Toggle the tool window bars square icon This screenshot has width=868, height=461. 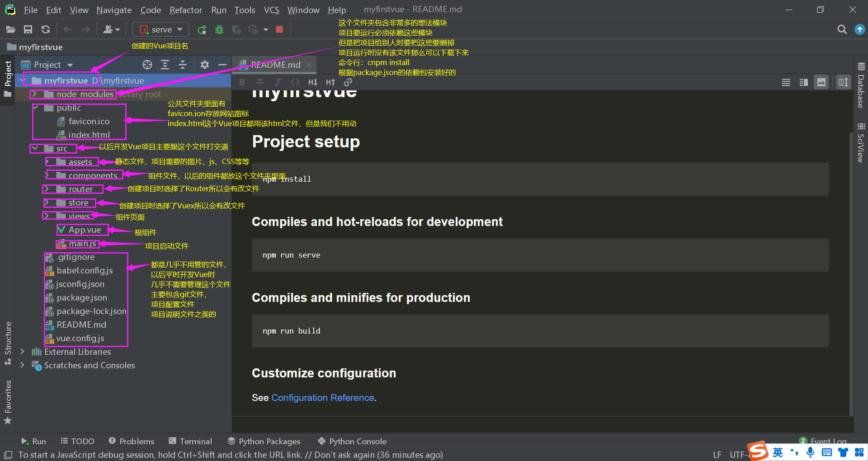click(8, 455)
